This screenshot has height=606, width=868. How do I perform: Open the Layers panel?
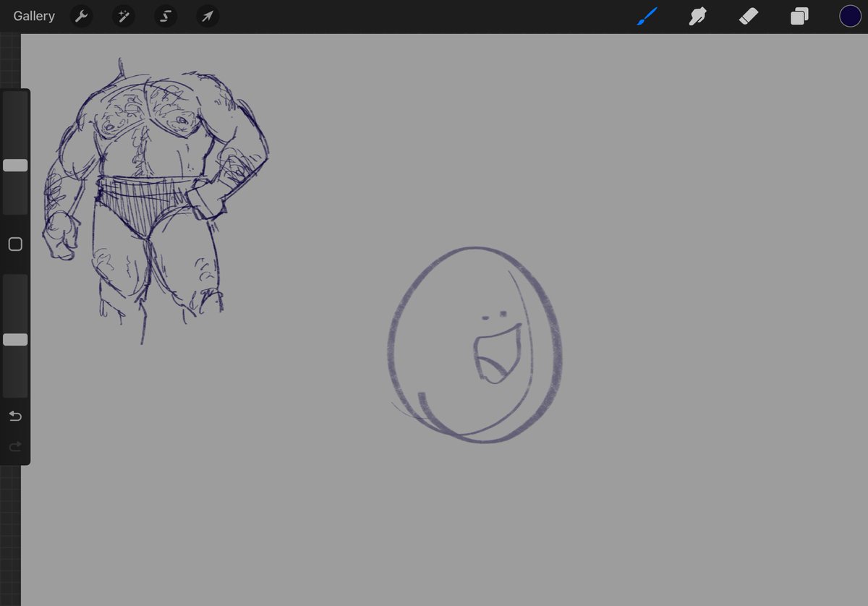pos(799,15)
